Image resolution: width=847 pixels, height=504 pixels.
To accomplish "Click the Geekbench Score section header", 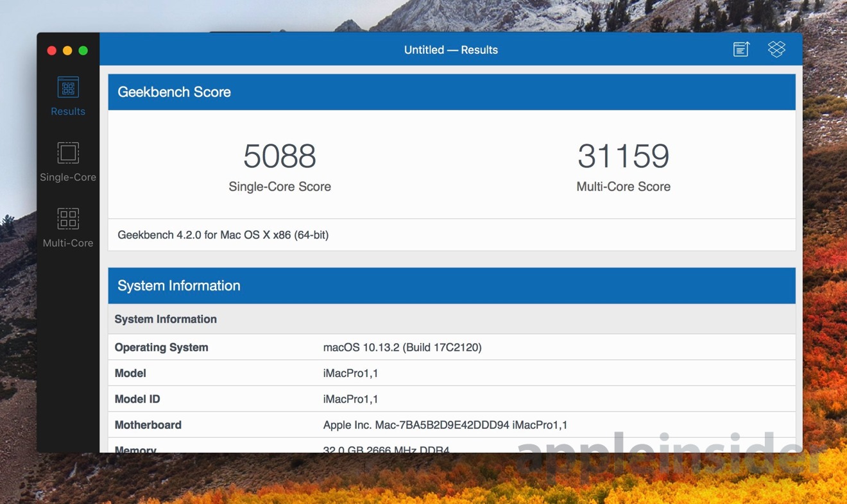I will pyautogui.click(x=452, y=92).
